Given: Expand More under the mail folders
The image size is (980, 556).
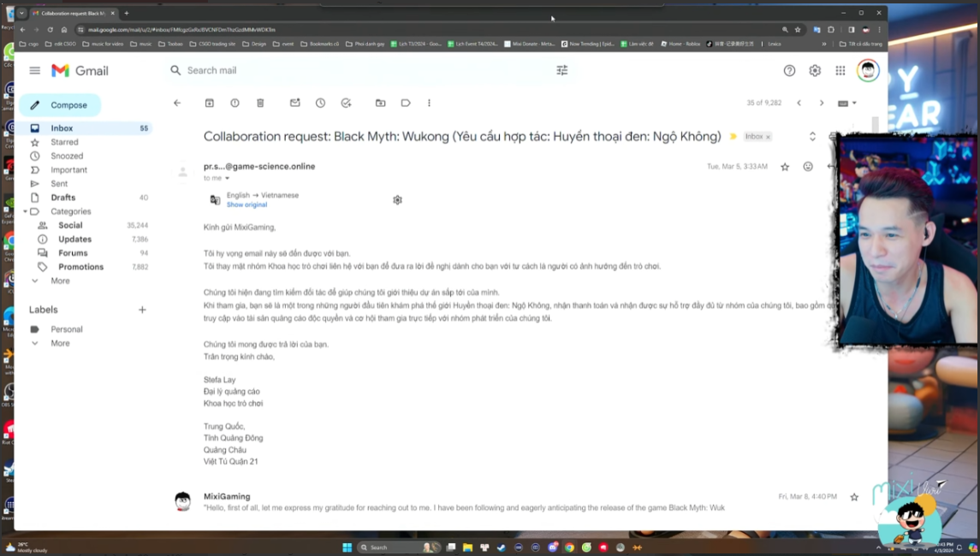Looking at the screenshot, I should coord(60,281).
